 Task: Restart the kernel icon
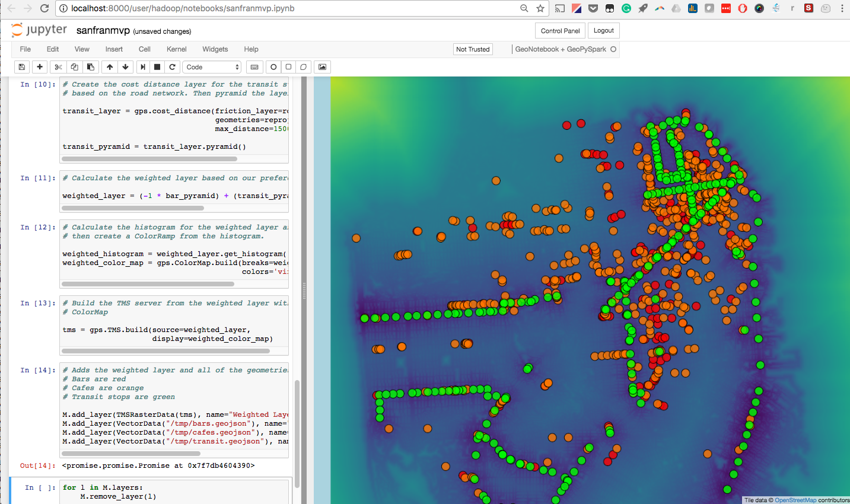(173, 67)
